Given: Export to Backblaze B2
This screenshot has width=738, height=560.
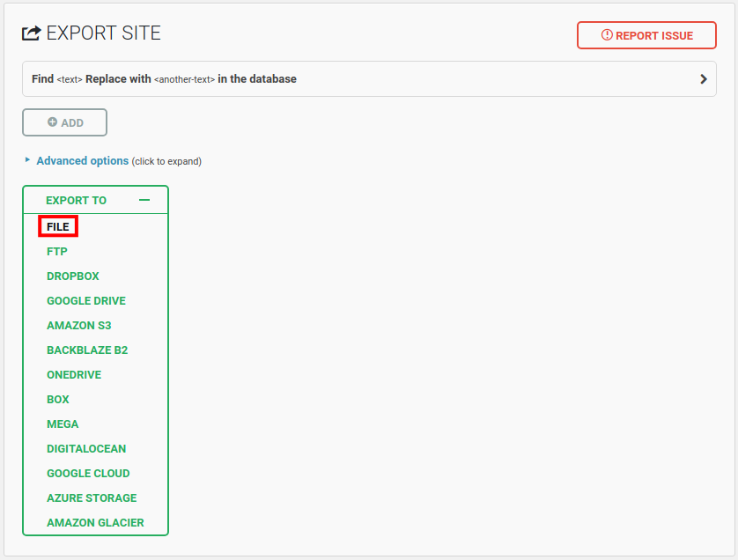Looking at the screenshot, I should point(87,350).
